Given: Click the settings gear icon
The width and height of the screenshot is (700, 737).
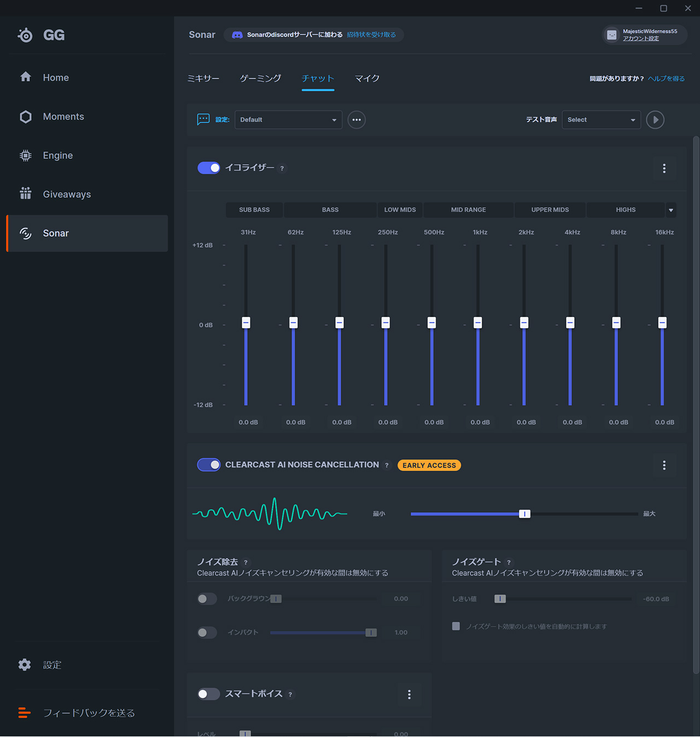Looking at the screenshot, I should pyautogui.click(x=25, y=665).
